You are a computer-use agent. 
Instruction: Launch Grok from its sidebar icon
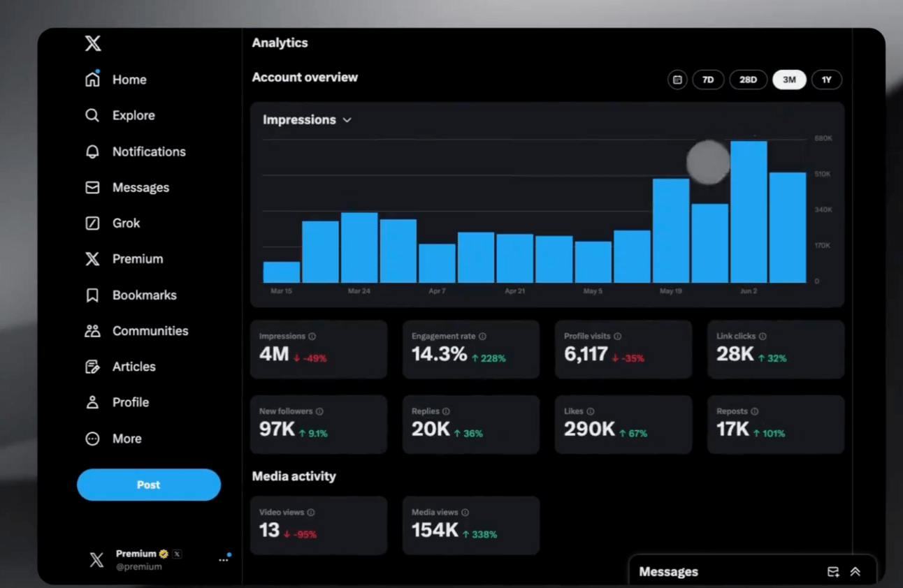(92, 223)
